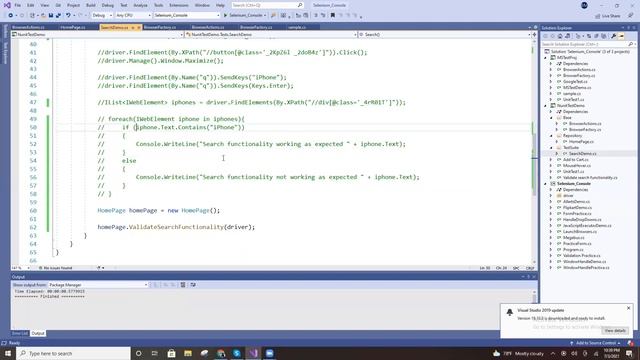Open the Debug configuration dropdown

tap(102, 15)
